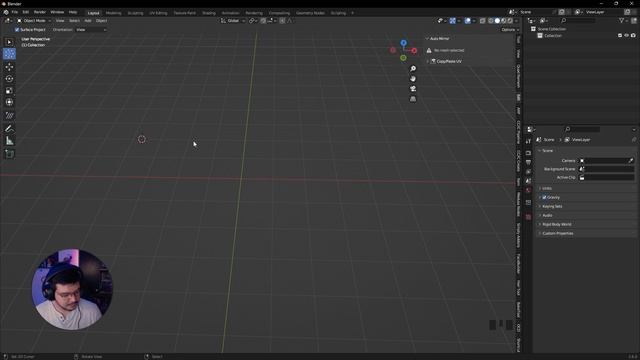Image resolution: width=640 pixels, height=360 pixels.
Task: Choose the Move tool
Action: coord(9,67)
